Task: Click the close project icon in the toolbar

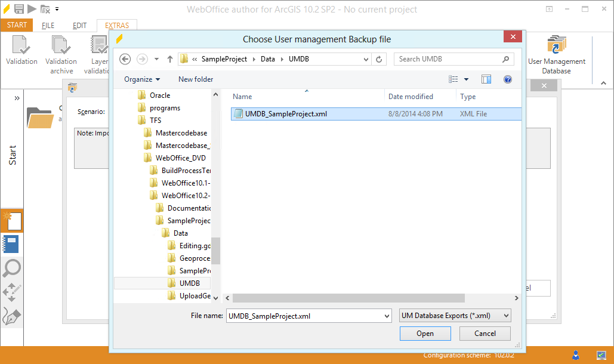Action: point(45,8)
